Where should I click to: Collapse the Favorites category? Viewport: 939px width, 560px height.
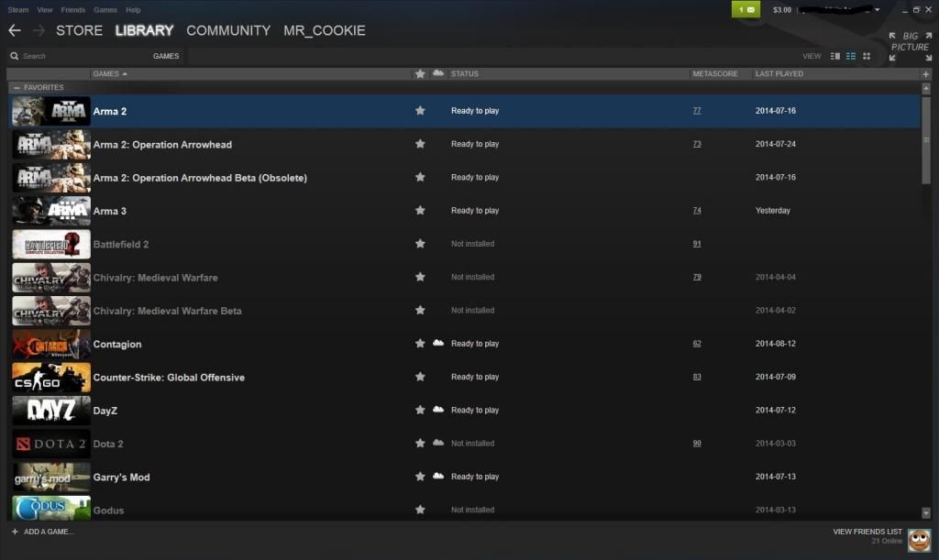17,88
